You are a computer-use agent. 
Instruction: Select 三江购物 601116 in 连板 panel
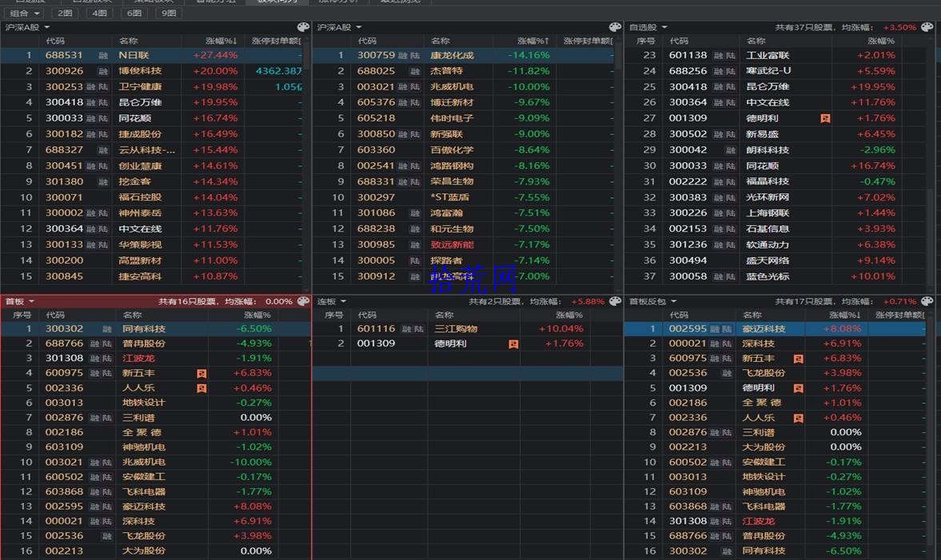[x=468, y=328]
